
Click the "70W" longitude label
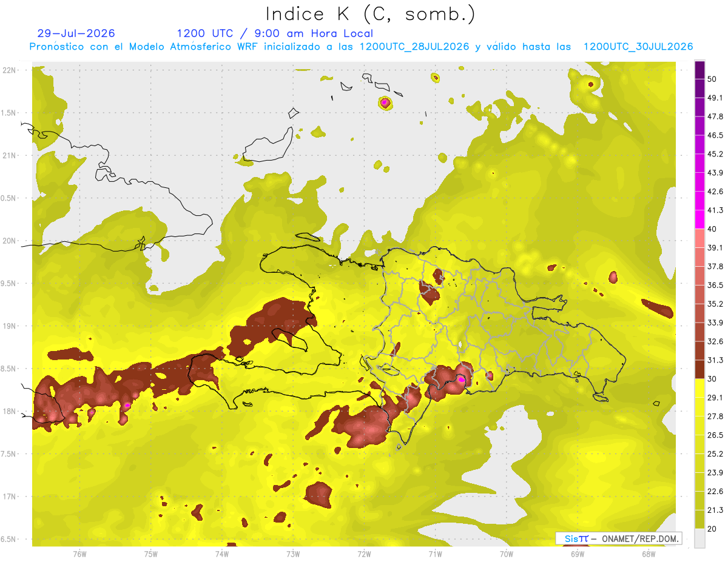pos(506,554)
